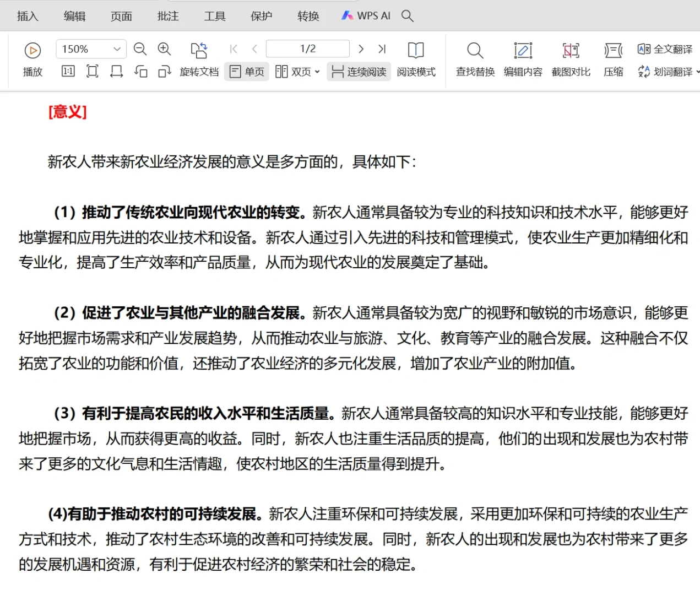The height and width of the screenshot is (595, 700).
Task: Open the 保护 menu tab
Action: [262, 16]
